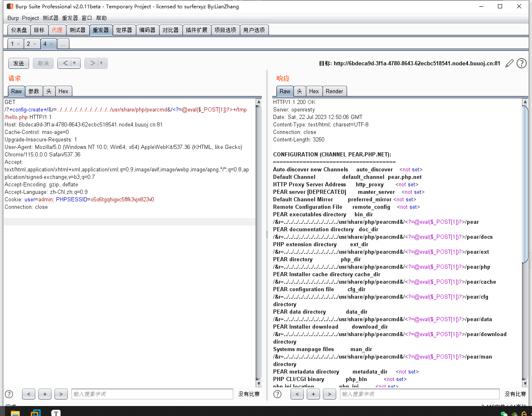Switch to the 代理 (Proxy) tab

click(x=57, y=30)
